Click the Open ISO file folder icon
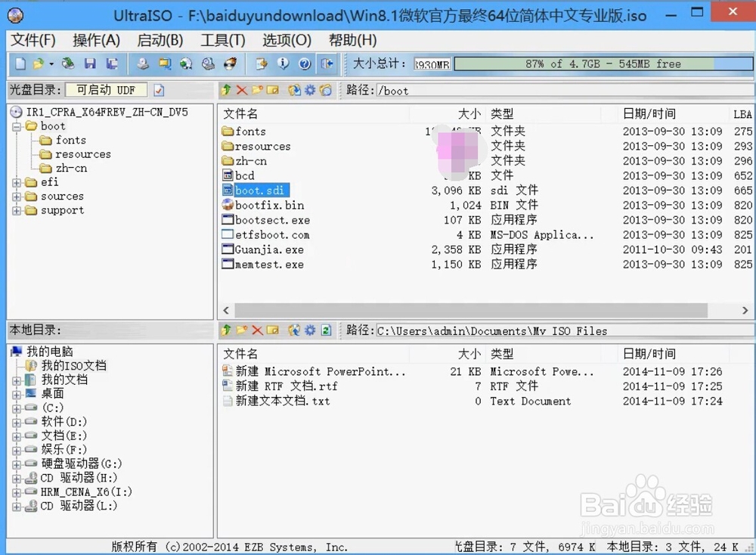The image size is (756, 555). click(38, 64)
